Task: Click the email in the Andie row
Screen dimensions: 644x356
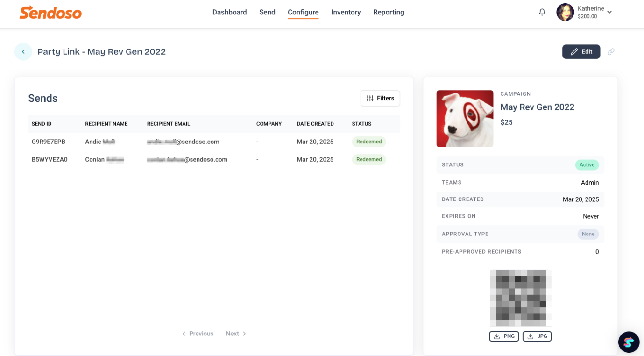Action: [x=183, y=142]
